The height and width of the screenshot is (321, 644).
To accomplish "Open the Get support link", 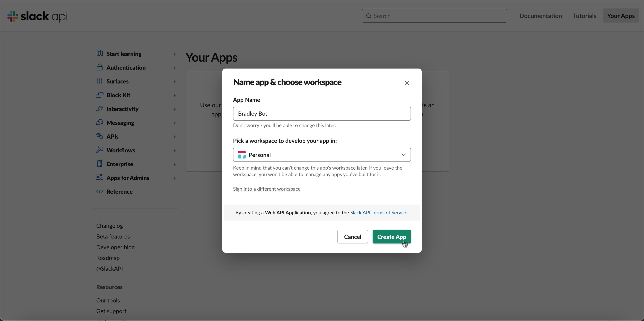I will click(111, 311).
